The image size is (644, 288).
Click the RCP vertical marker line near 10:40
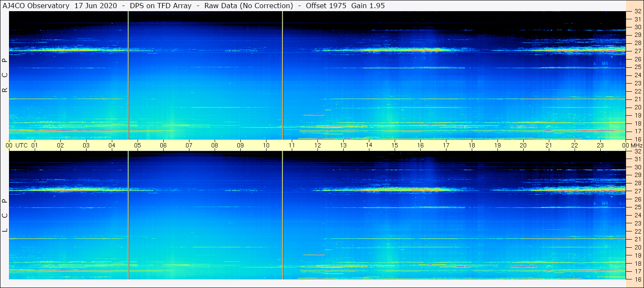pos(282,75)
